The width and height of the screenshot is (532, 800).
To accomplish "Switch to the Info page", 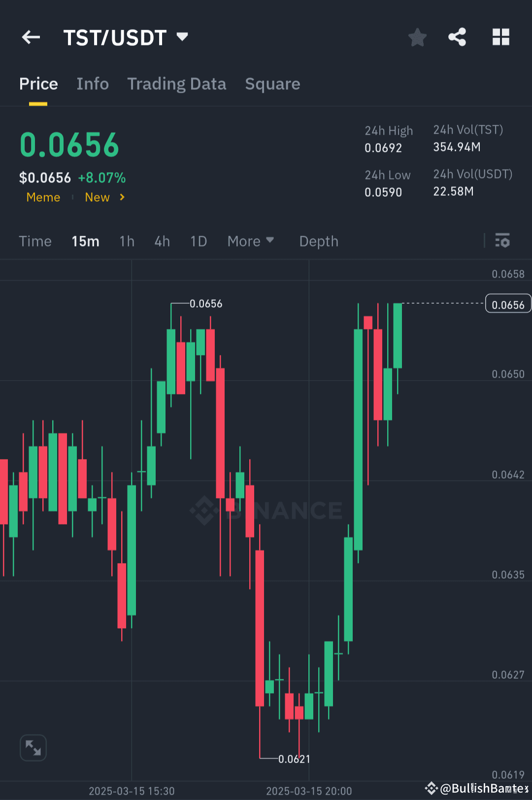I will pos(93,84).
